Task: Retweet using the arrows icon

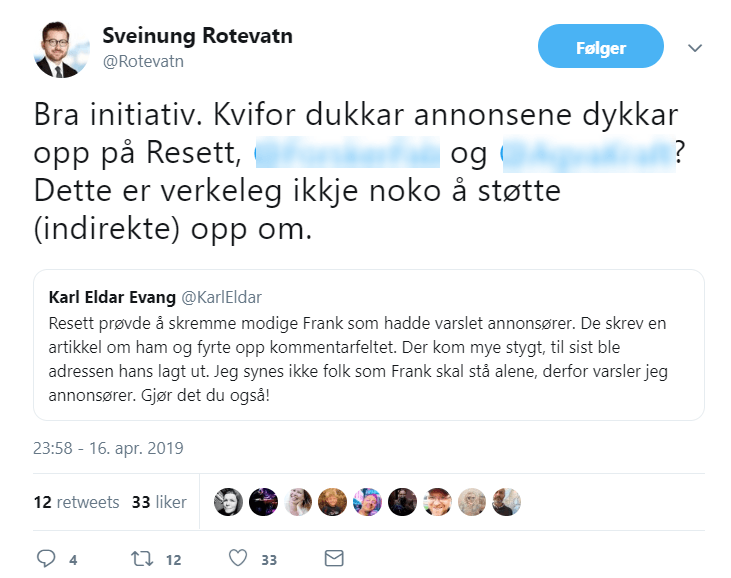Action: pyautogui.click(x=141, y=558)
